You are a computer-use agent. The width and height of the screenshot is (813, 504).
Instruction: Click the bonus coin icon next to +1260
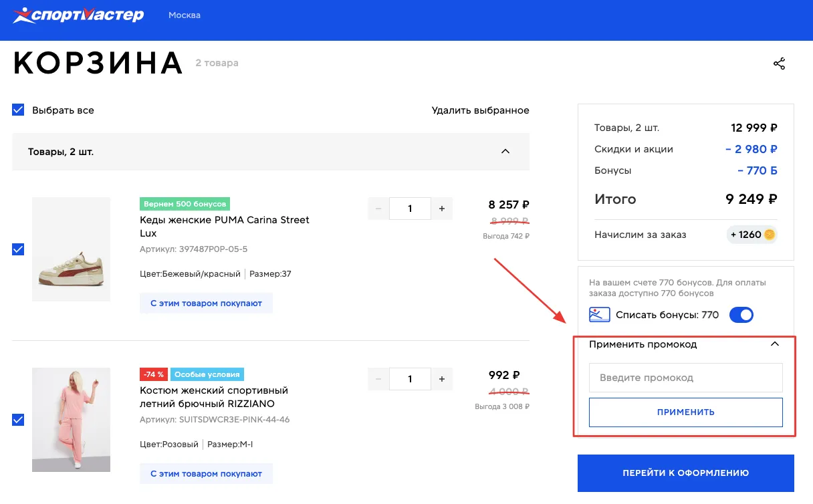(769, 235)
